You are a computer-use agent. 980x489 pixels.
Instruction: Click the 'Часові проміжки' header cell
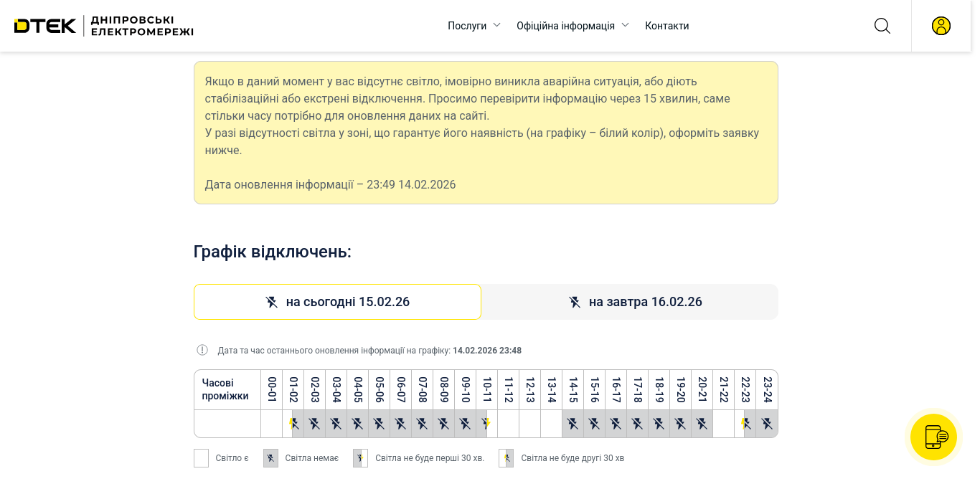tap(227, 389)
